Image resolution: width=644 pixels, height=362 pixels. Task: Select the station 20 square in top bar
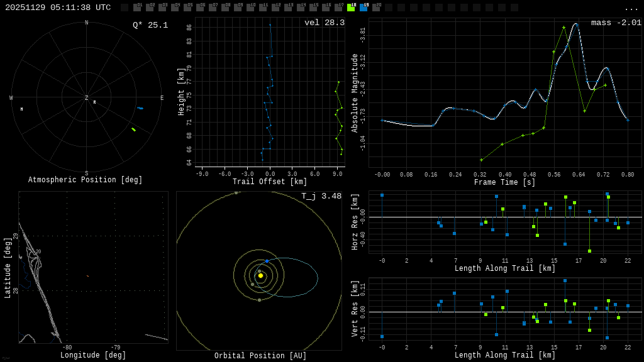coord(376,8)
